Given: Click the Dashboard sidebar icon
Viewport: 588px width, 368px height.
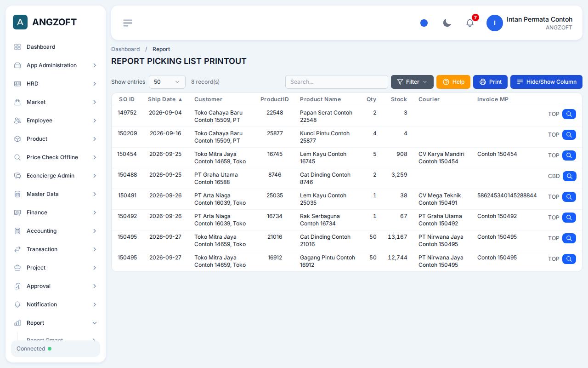Looking at the screenshot, I should click(17, 47).
